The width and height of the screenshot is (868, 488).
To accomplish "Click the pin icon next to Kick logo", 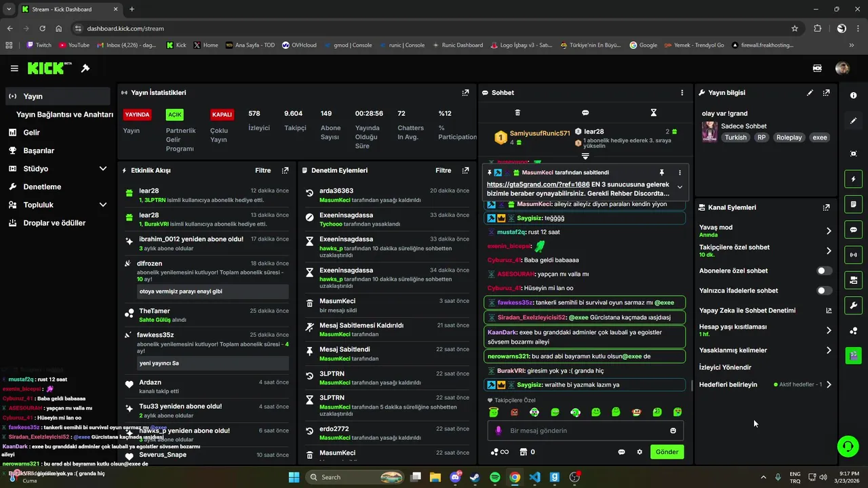I will point(85,68).
